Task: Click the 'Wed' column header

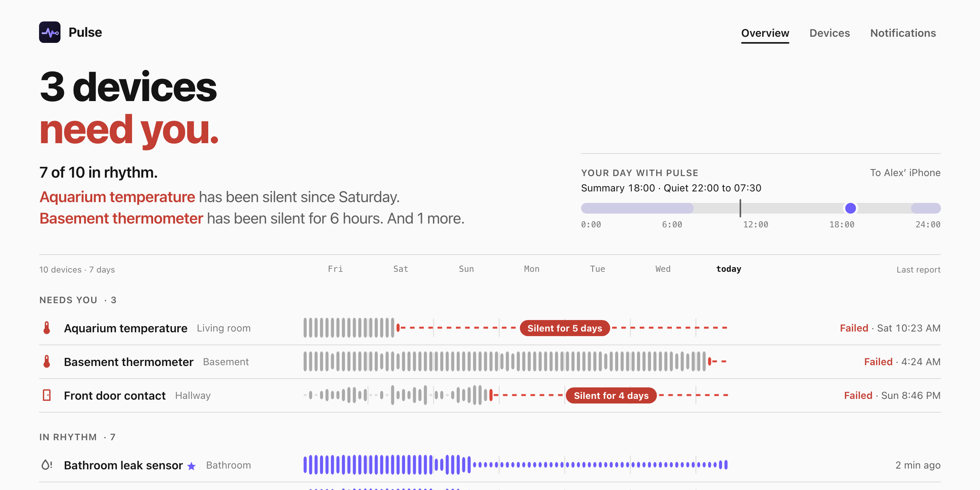Action: coord(663,269)
